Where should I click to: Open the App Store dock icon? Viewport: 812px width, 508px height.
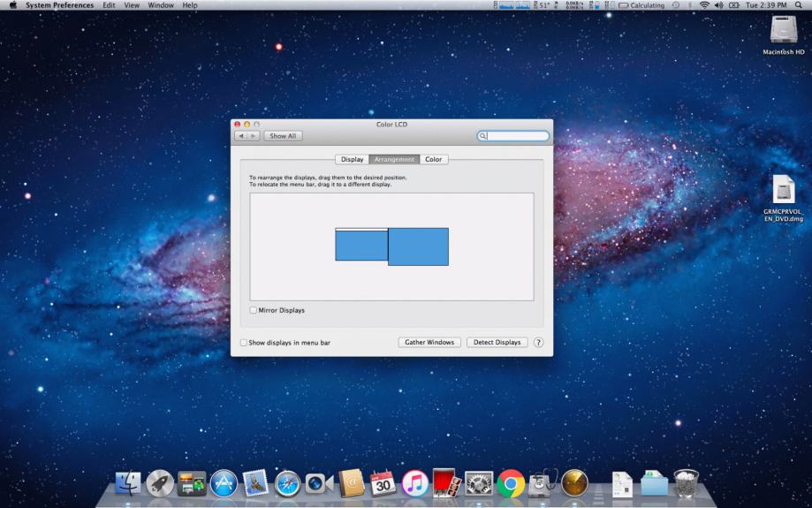tap(224, 483)
